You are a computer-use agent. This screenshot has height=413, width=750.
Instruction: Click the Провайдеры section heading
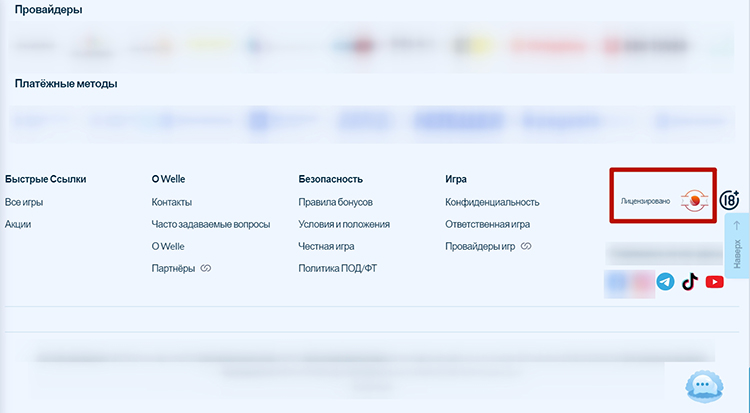coord(48,10)
